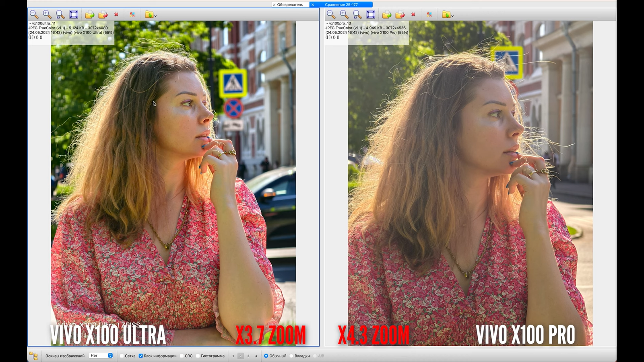Uncheck the Блок информации checkbox

coord(141,356)
